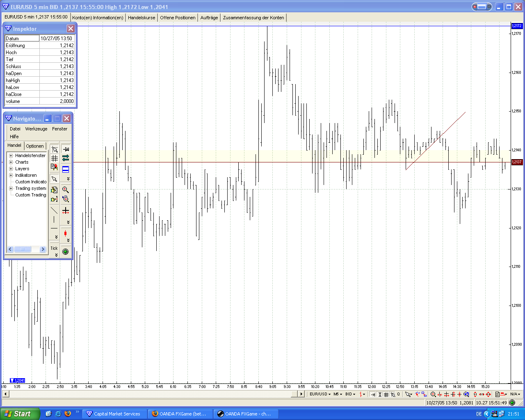Click the green swap arrows icon
Image resolution: width=525 pixels, height=420 pixels.
tap(66, 158)
